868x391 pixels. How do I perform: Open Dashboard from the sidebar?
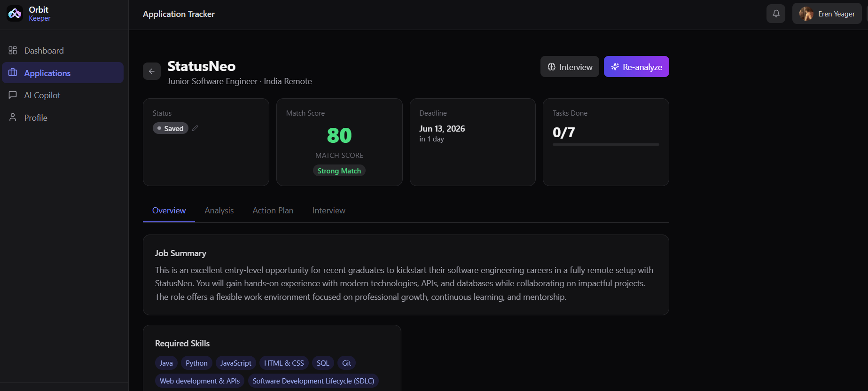[63, 50]
